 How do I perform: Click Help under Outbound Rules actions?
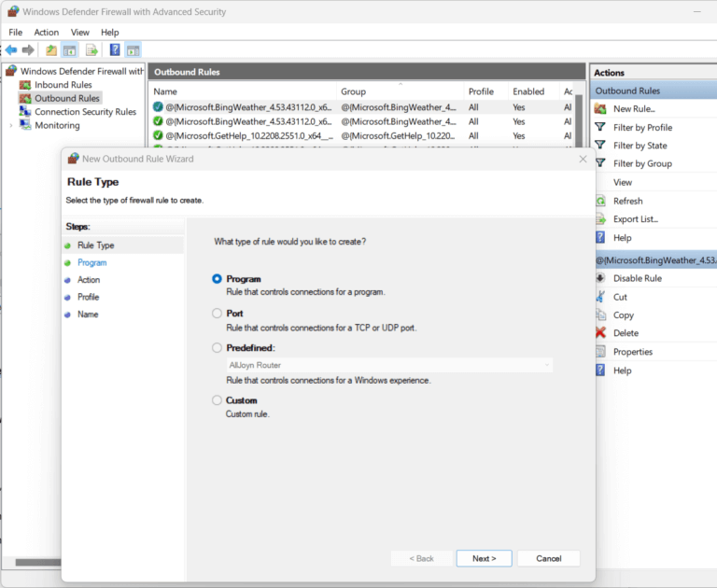point(622,238)
